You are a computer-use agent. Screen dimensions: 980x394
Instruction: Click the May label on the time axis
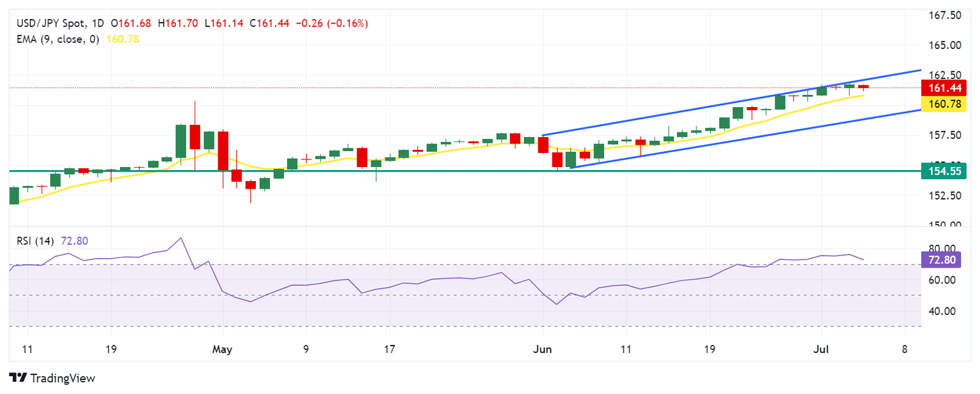point(223,349)
